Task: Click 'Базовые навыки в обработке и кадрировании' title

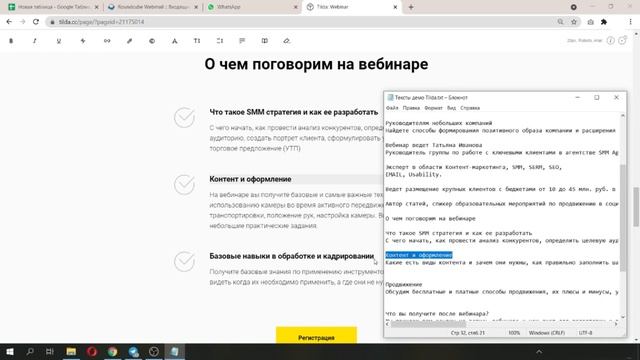Action: [292, 256]
